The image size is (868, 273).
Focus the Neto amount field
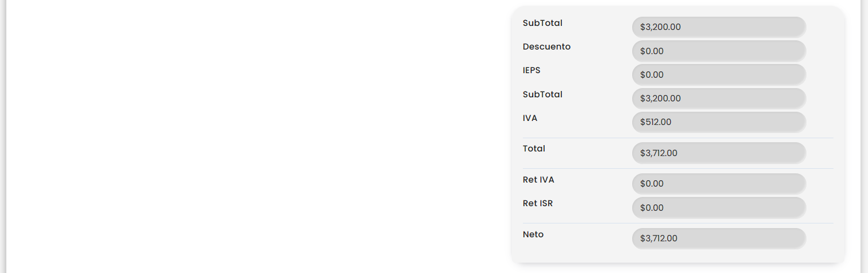[718, 238]
